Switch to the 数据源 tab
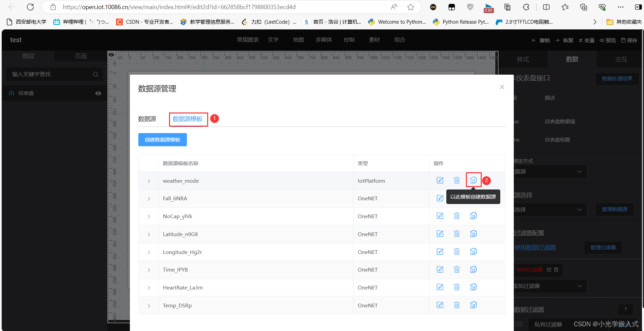The image size is (644, 331). [147, 119]
